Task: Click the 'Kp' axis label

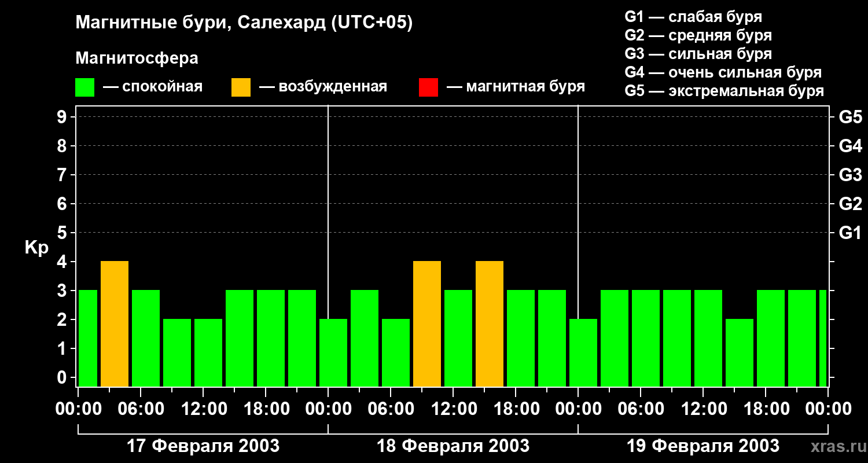Action: 36,248
